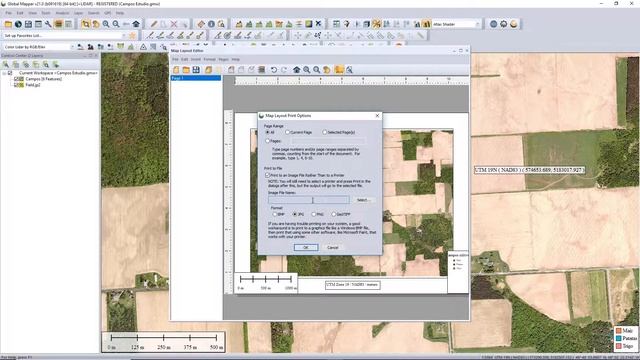This screenshot has height=360, width=640.
Task: Click OK in Print Options dialog
Action: (306, 247)
